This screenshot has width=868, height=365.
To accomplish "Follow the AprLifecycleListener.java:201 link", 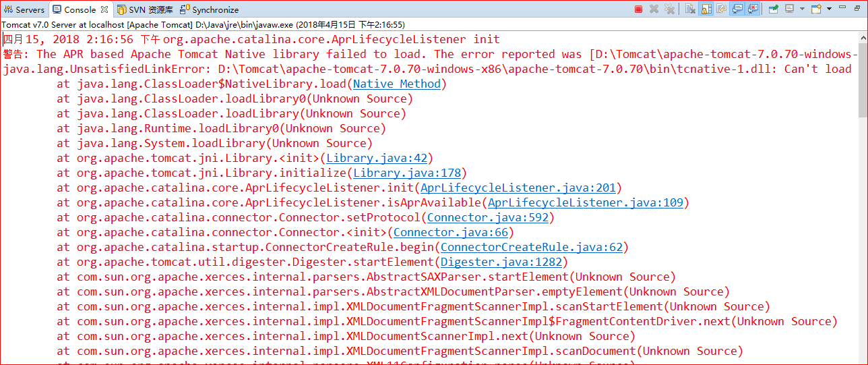I will (x=518, y=188).
